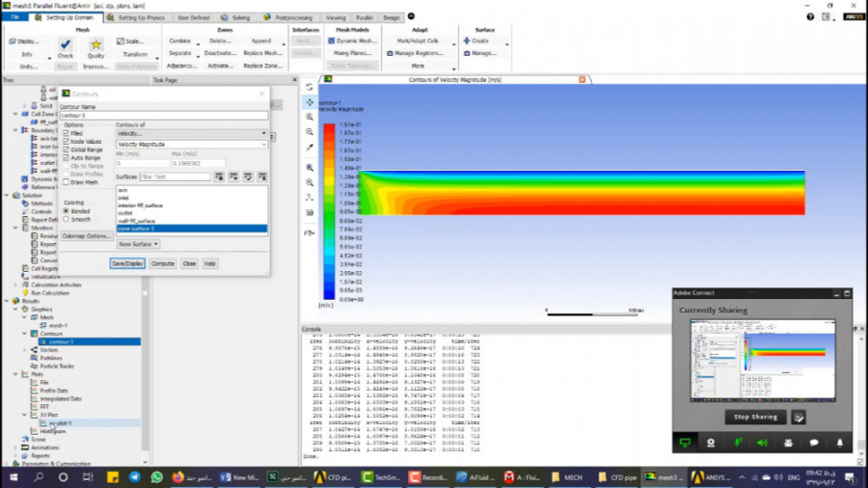Collapse the Graphics tree node
Viewport: 868px width, 488px height.
tap(16, 310)
